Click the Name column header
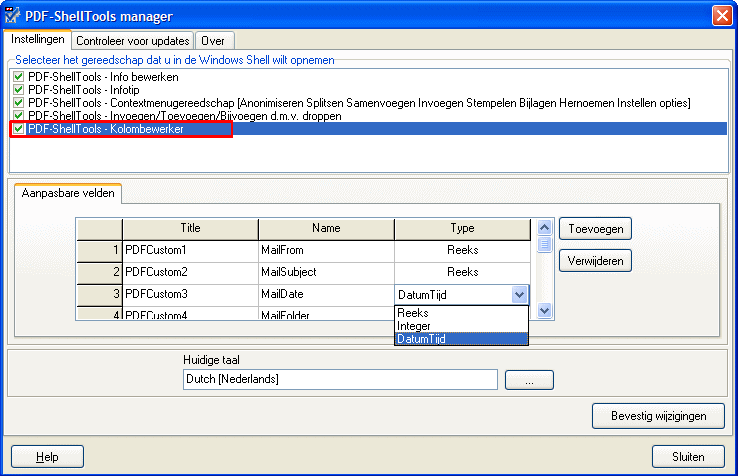 click(326, 229)
